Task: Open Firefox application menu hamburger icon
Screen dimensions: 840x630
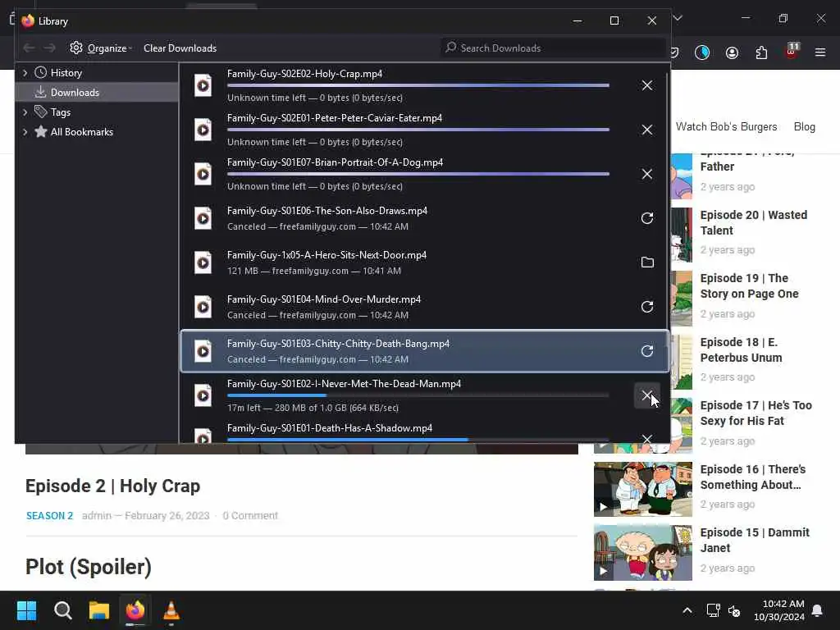Action: coord(819,52)
